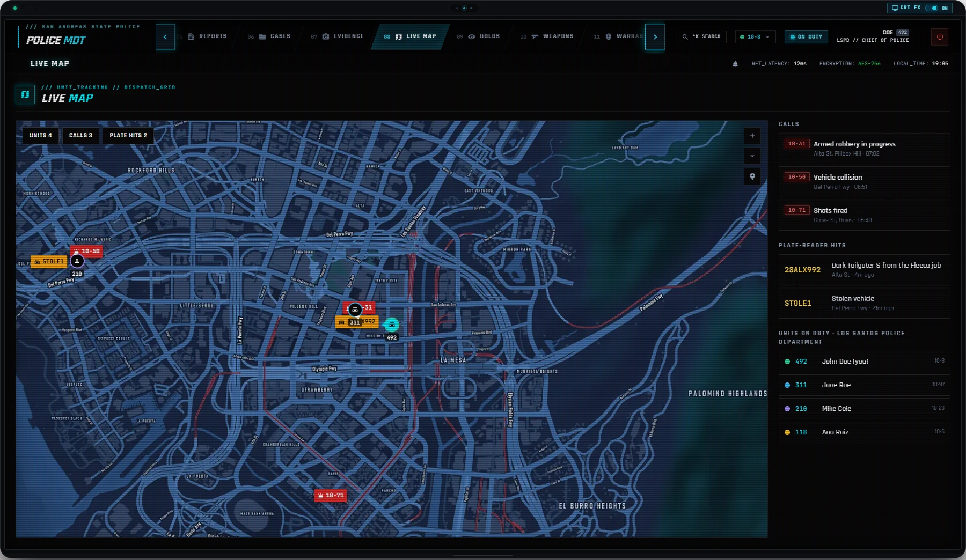Viewport: 966px width, 560px height.
Task: Click the Plate Hits 2 map filter
Action: (128, 135)
